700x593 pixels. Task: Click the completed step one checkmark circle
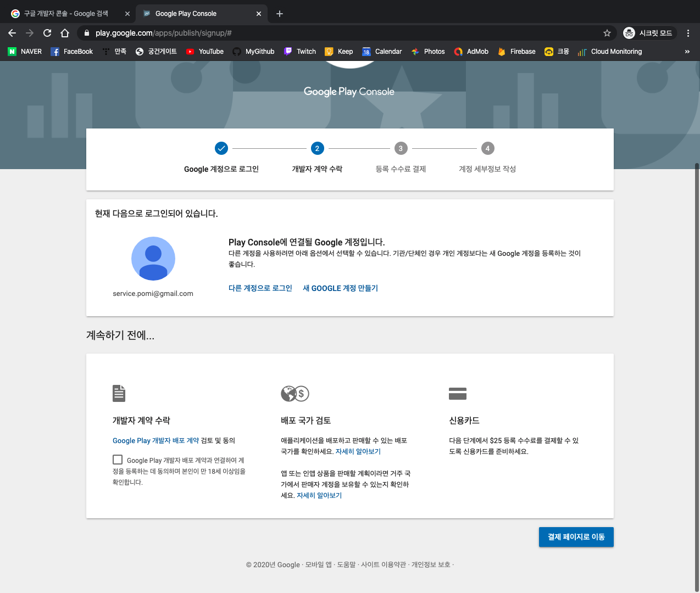click(x=221, y=148)
